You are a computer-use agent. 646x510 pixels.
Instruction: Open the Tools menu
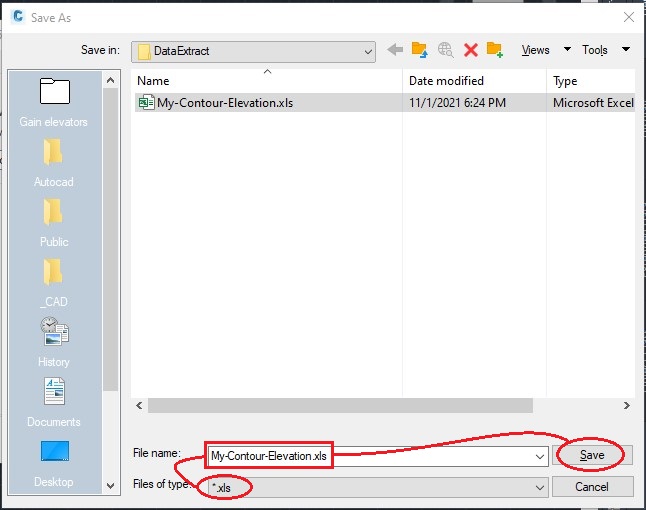(595, 50)
